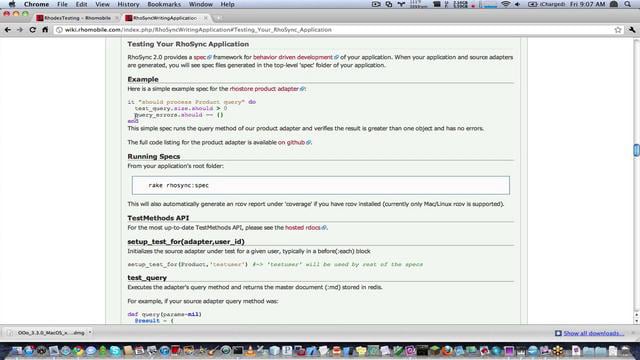Click the 'Testing Your RhoSync Application' heading
This screenshot has height=360, width=640.
[x=188, y=44]
